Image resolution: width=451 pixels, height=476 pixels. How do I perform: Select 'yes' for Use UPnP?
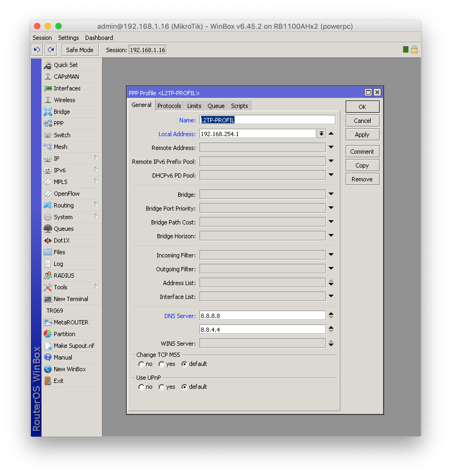161,387
